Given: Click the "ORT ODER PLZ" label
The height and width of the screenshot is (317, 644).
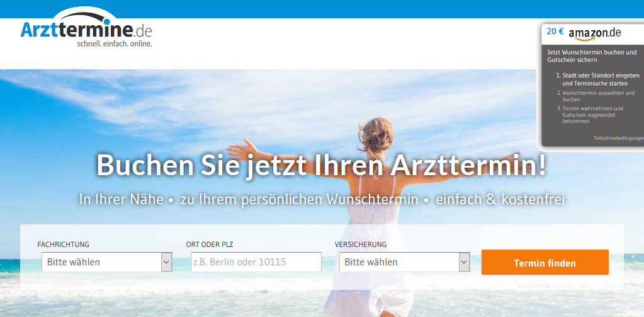Looking at the screenshot, I should (210, 245).
